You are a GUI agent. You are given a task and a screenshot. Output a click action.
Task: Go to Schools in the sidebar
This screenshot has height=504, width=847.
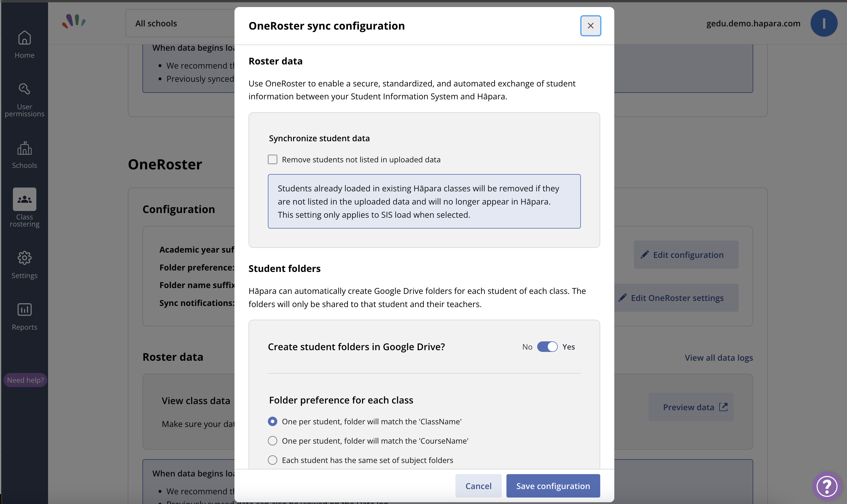point(24,155)
